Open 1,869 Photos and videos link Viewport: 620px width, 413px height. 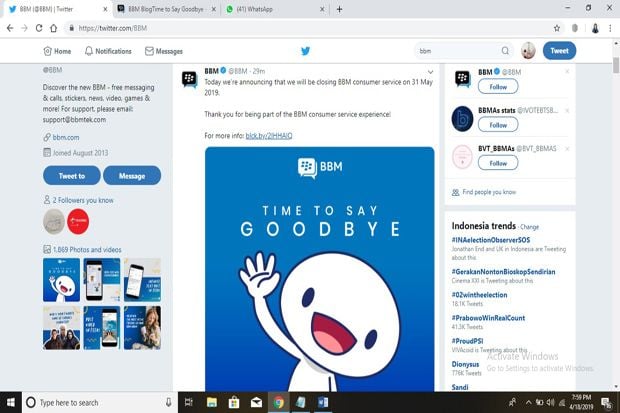(x=87, y=250)
